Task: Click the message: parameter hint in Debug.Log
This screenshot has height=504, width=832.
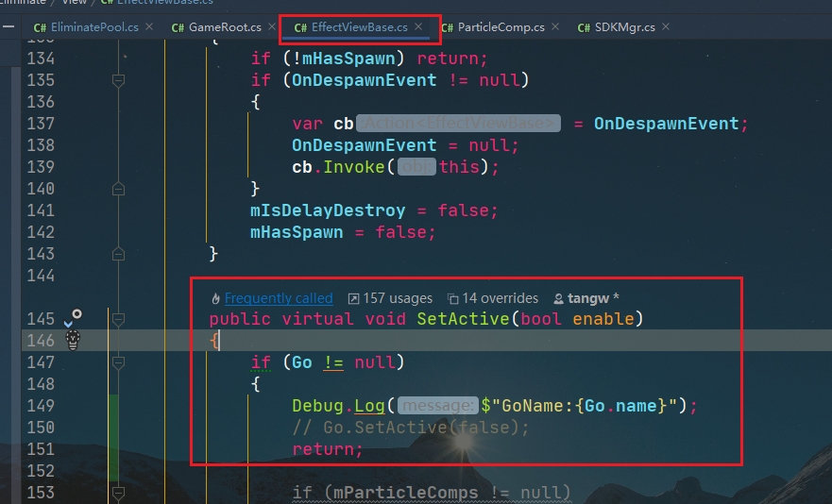Action: point(437,406)
